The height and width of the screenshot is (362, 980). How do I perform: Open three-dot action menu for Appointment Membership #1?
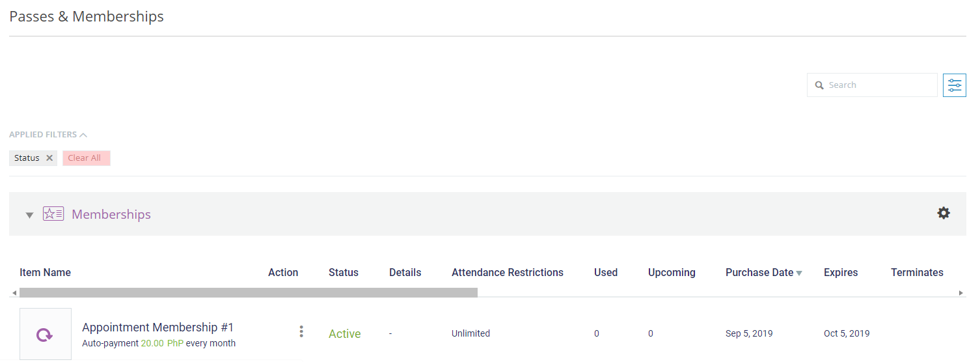coord(301,331)
